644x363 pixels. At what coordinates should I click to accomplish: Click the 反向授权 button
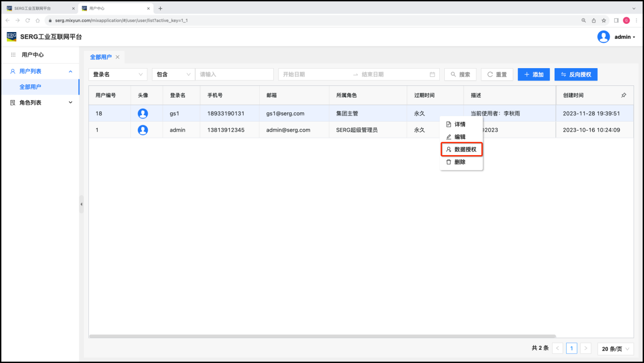[x=575, y=74]
